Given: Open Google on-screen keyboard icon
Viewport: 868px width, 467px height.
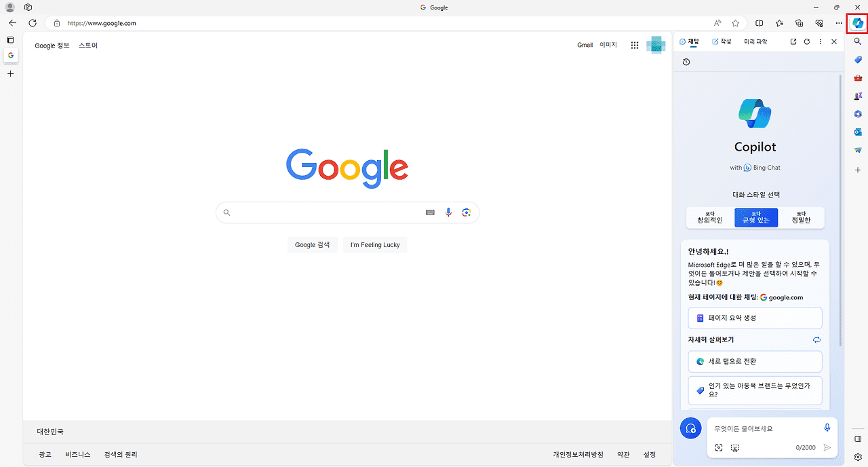Looking at the screenshot, I should (430, 212).
